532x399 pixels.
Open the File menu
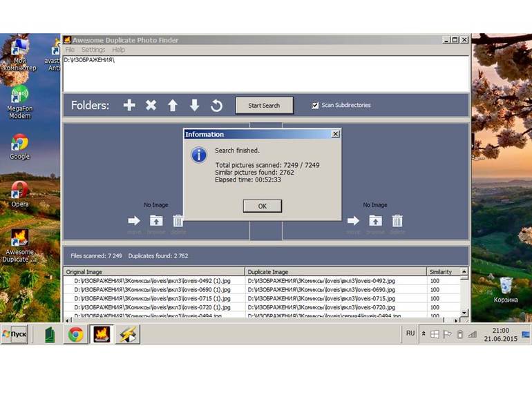pos(70,50)
